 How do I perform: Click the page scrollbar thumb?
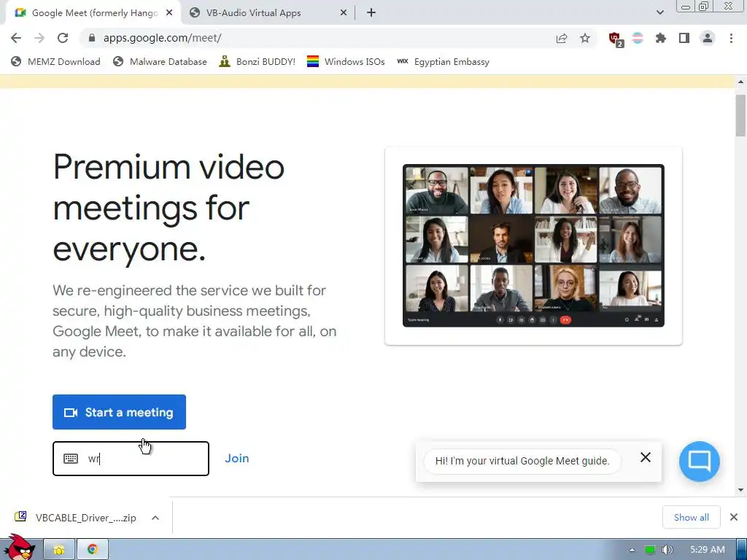point(740,116)
